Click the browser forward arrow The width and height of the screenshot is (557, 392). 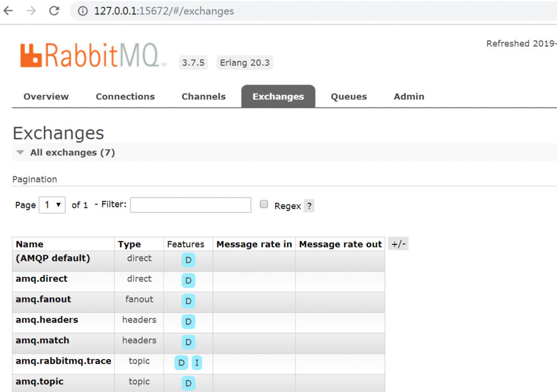(x=31, y=11)
